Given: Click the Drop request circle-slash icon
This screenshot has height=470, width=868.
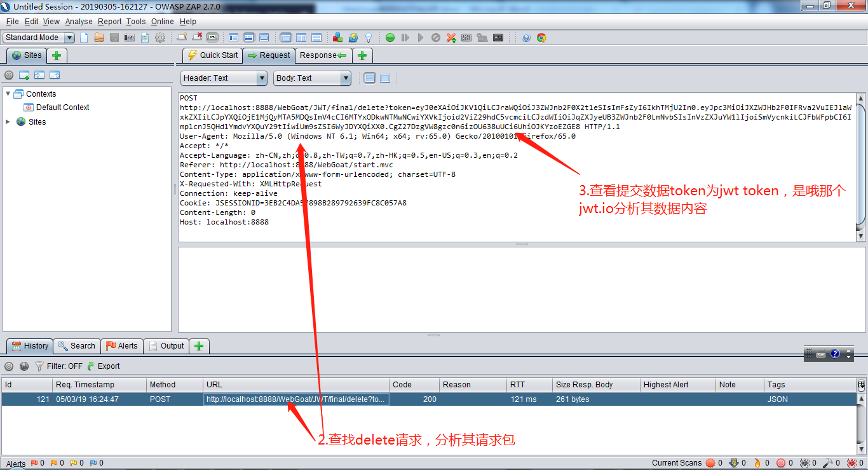Looking at the screenshot, I should 435,38.
